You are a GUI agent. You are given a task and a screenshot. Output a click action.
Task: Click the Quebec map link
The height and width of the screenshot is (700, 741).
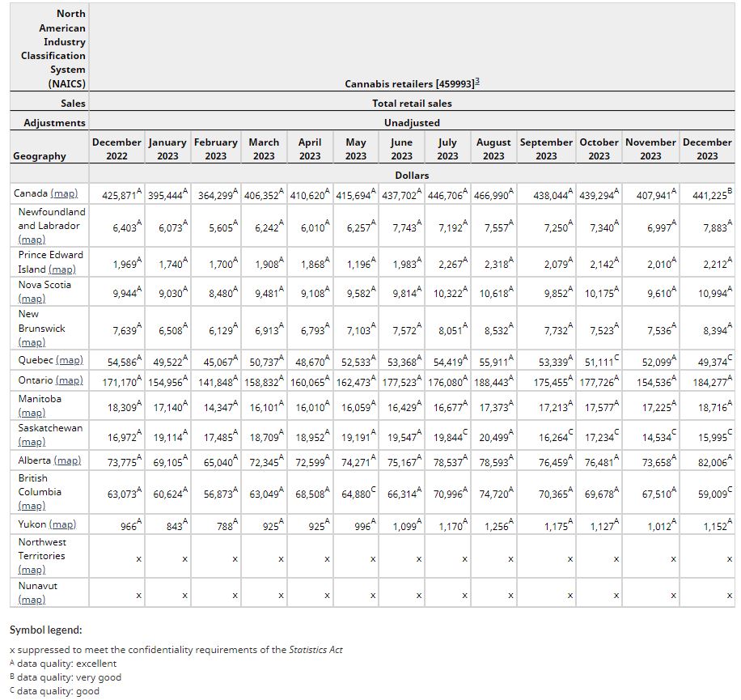(x=70, y=361)
